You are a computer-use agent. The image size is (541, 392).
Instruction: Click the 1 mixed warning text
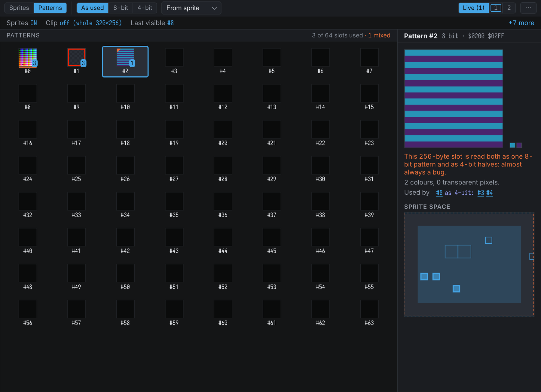379,35
